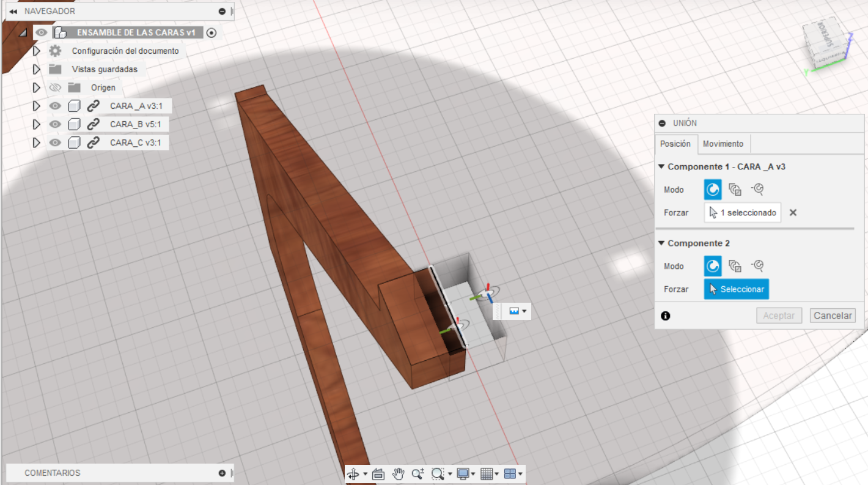Image resolution: width=868 pixels, height=485 pixels.
Task: Click the link chain icon of CARA_C v3:1
Action: (x=93, y=143)
